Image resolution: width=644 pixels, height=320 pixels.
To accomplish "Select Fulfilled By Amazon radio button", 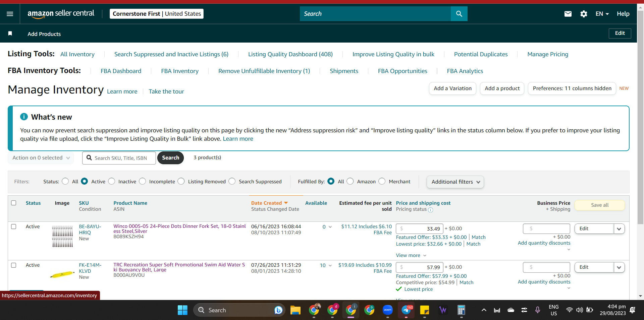I will (350, 181).
